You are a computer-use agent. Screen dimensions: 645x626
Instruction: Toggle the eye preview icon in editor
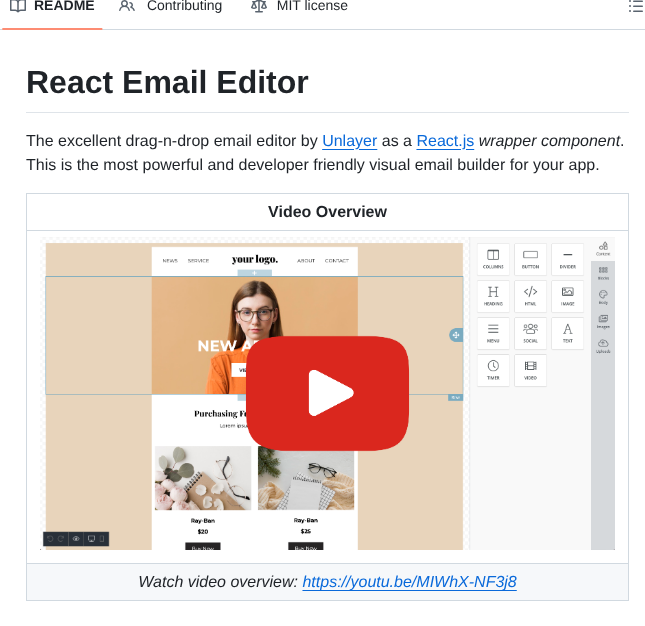76,539
